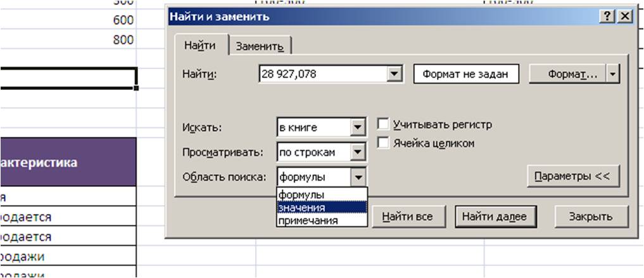Click the Параметры << button
The height and width of the screenshot is (278, 644).
[x=572, y=177]
